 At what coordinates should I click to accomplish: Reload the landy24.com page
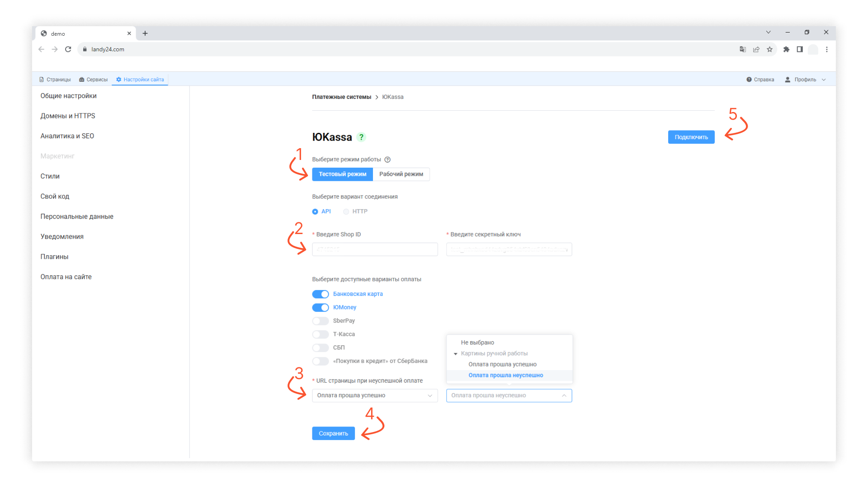68,49
